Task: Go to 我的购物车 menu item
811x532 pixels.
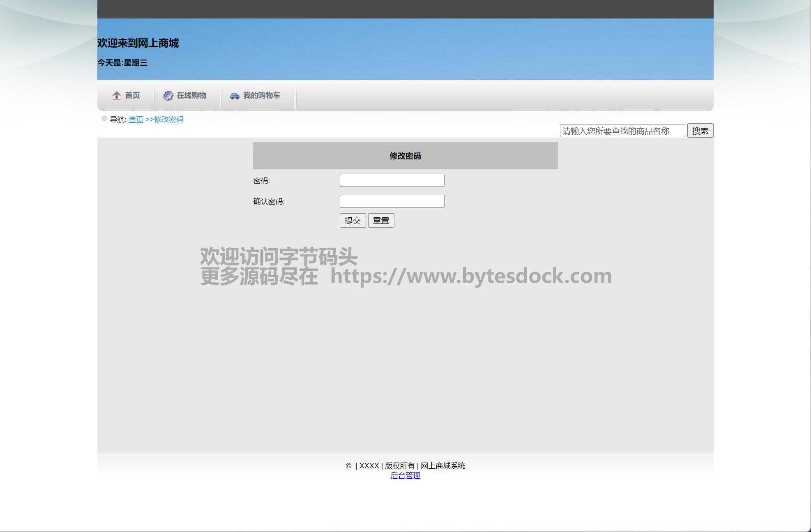Action: point(261,95)
